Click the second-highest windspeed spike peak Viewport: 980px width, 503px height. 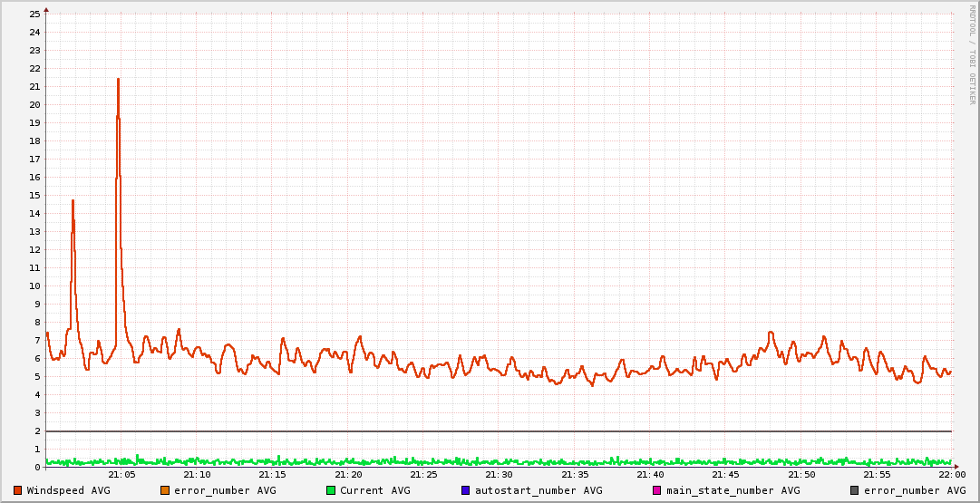point(73,201)
